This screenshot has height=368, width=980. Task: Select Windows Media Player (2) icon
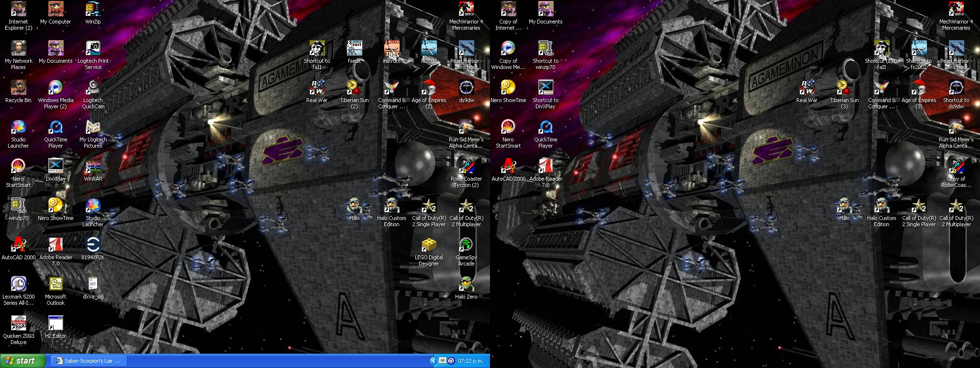(x=56, y=95)
